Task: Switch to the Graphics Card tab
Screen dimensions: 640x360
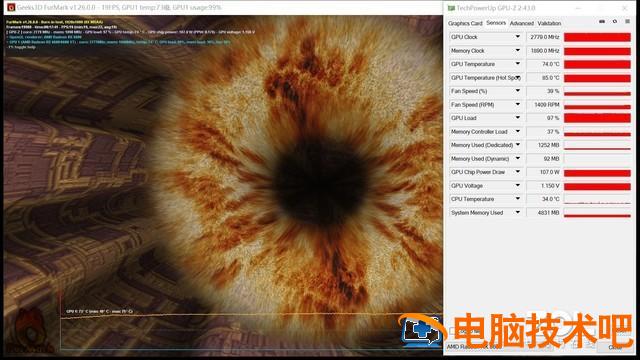Action: click(465, 23)
